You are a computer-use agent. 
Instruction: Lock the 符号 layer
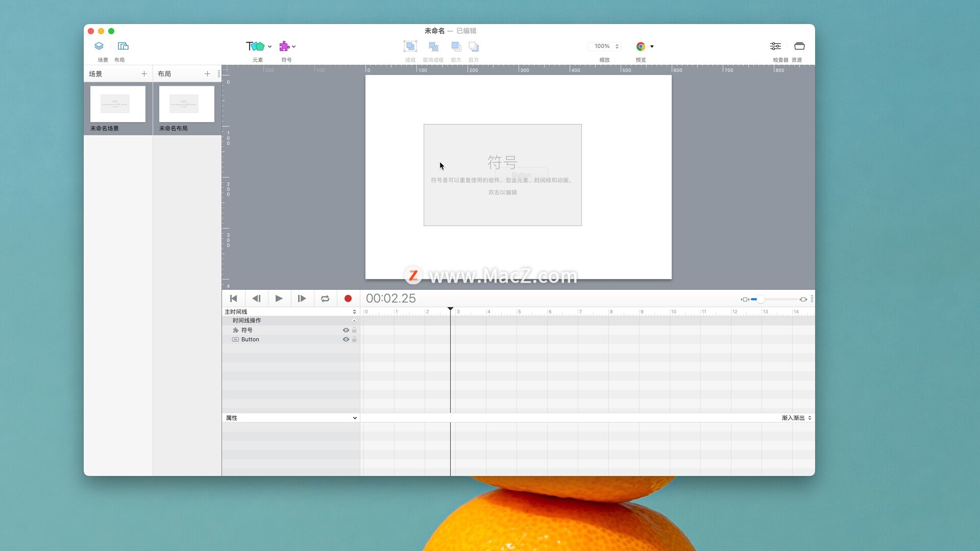coord(354,330)
